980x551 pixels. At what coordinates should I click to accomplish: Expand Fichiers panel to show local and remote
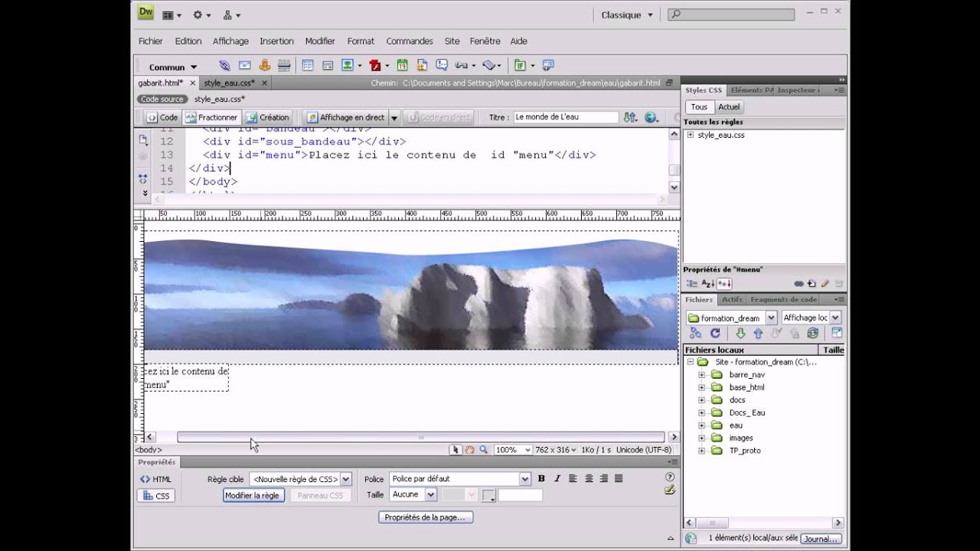(837, 334)
